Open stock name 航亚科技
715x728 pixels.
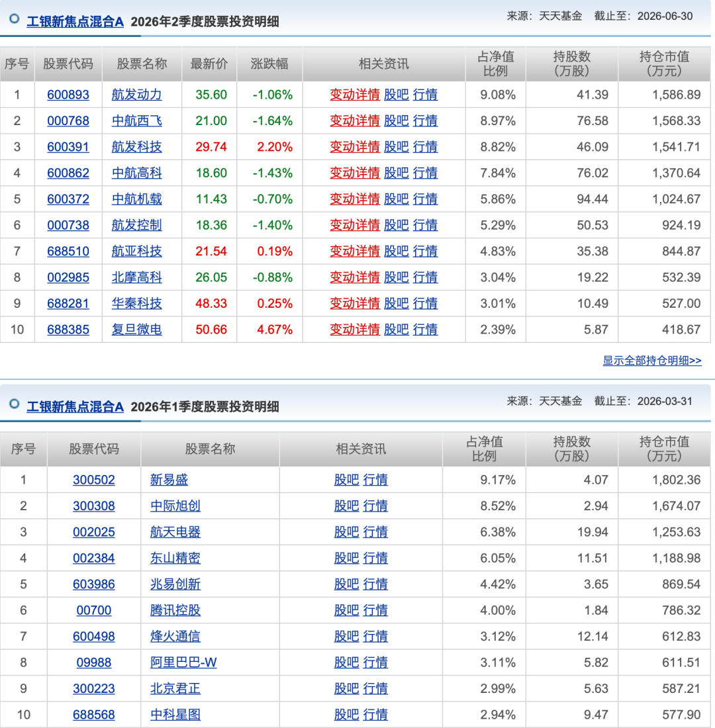[136, 251]
